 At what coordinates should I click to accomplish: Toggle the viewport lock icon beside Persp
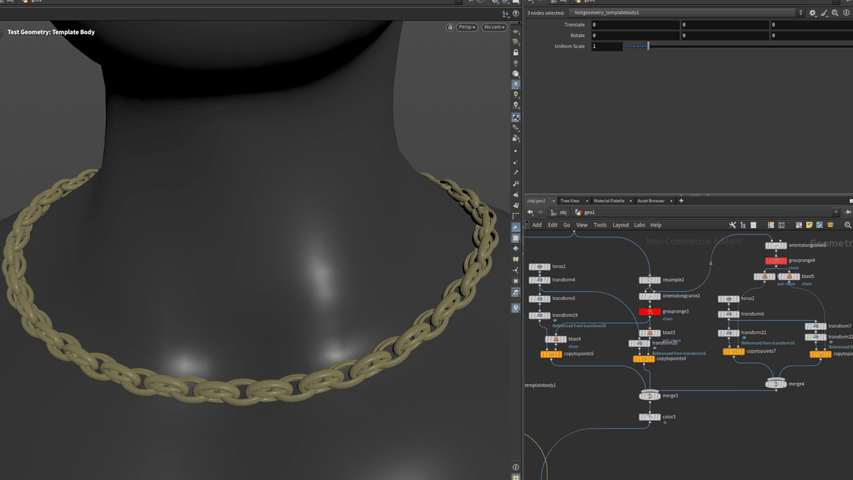click(x=450, y=27)
